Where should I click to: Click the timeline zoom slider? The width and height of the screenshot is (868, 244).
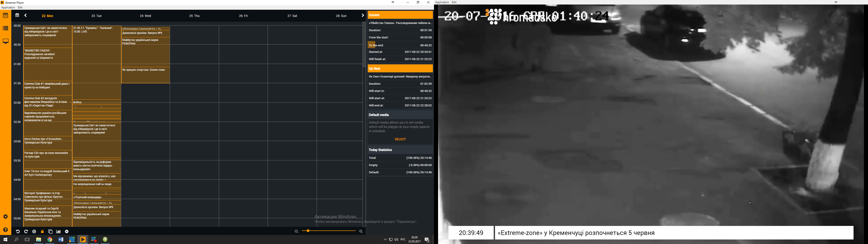coord(328,231)
